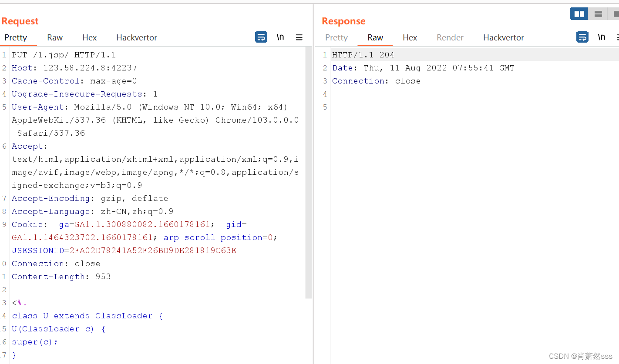Toggle word wrap icon in Response panel
This screenshot has height=364, width=619.
click(x=582, y=37)
